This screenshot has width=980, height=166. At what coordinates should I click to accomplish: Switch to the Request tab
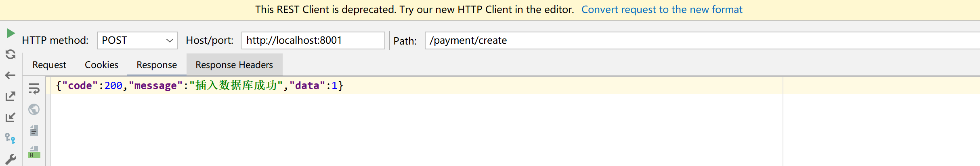(49, 65)
